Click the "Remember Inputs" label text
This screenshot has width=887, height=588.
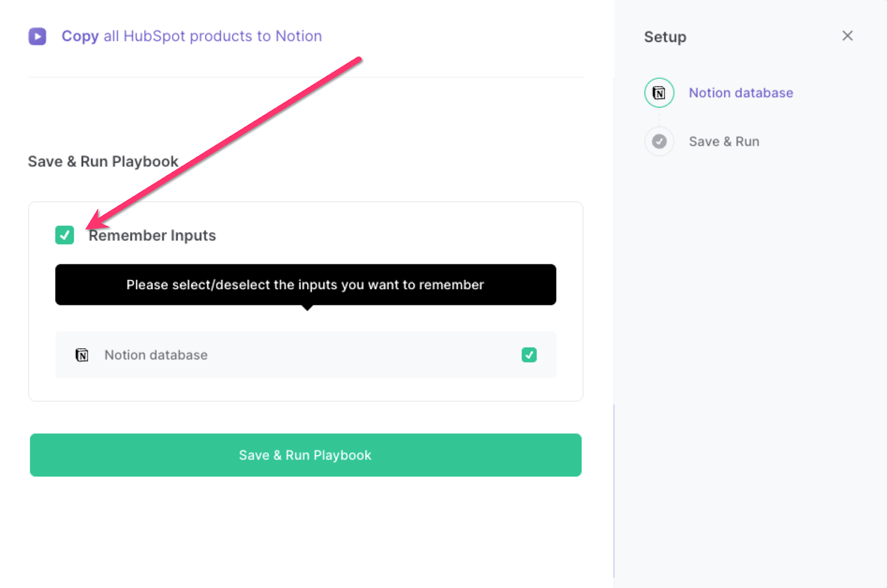pos(152,235)
